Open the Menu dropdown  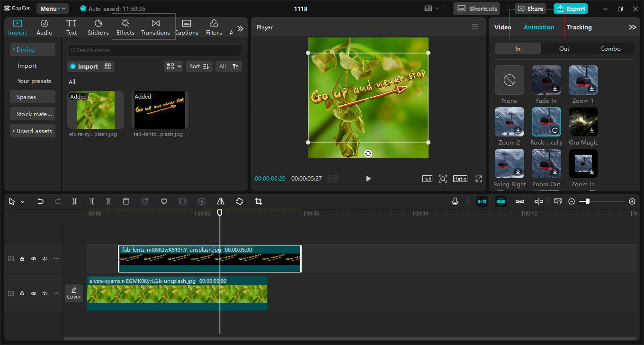[53, 9]
